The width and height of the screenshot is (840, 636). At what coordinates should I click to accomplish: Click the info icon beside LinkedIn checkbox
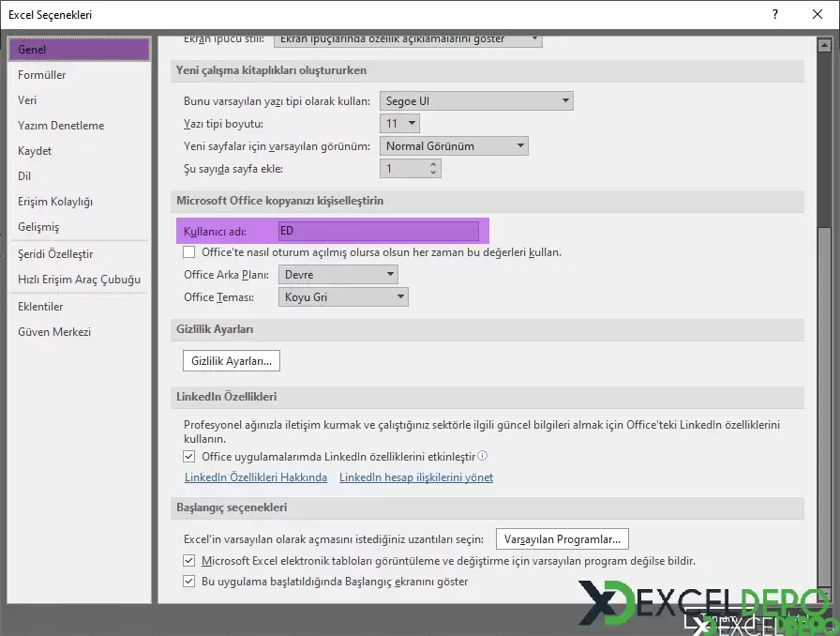(483, 456)
